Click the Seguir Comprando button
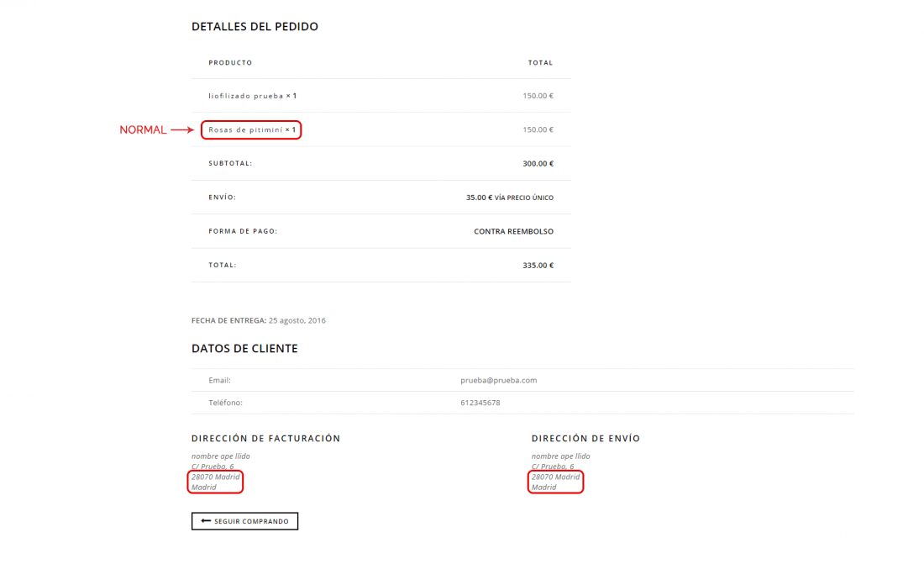Image resolution: width=924 pixels, height=564 pixels. (244, 521)
